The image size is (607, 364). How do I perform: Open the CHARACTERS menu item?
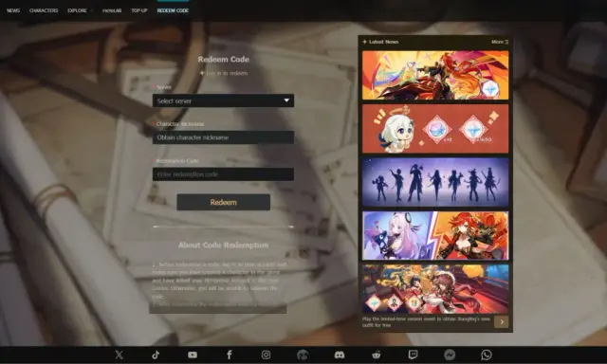click(x=44, y=10)
